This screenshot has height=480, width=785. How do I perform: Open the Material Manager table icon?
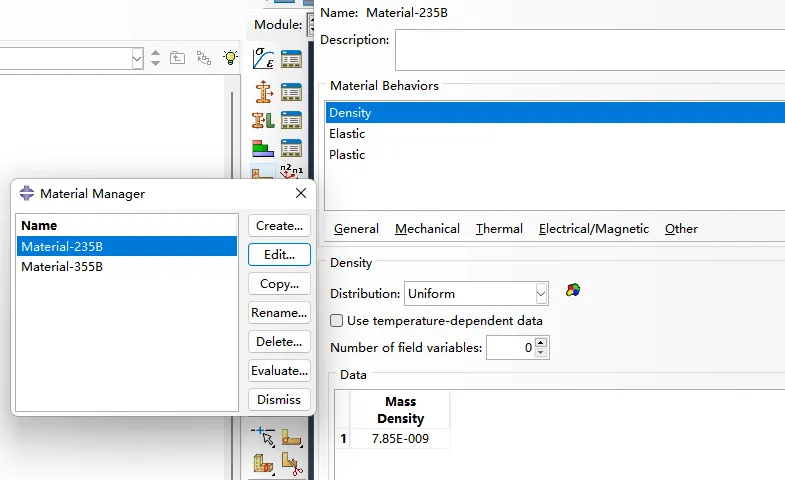[x=291, y=59]
